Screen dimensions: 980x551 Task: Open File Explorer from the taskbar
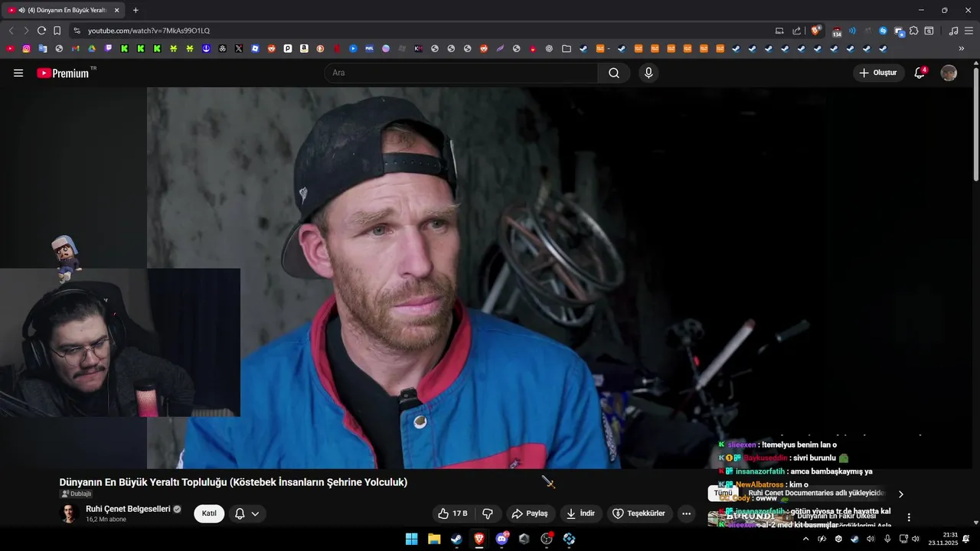point(433,539)
